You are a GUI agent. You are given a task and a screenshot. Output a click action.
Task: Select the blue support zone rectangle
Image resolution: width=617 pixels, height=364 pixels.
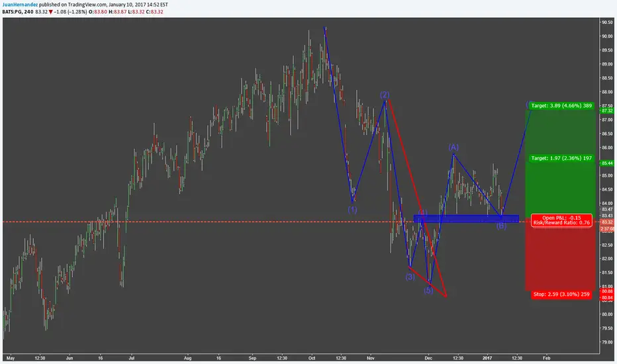point(466,218)
